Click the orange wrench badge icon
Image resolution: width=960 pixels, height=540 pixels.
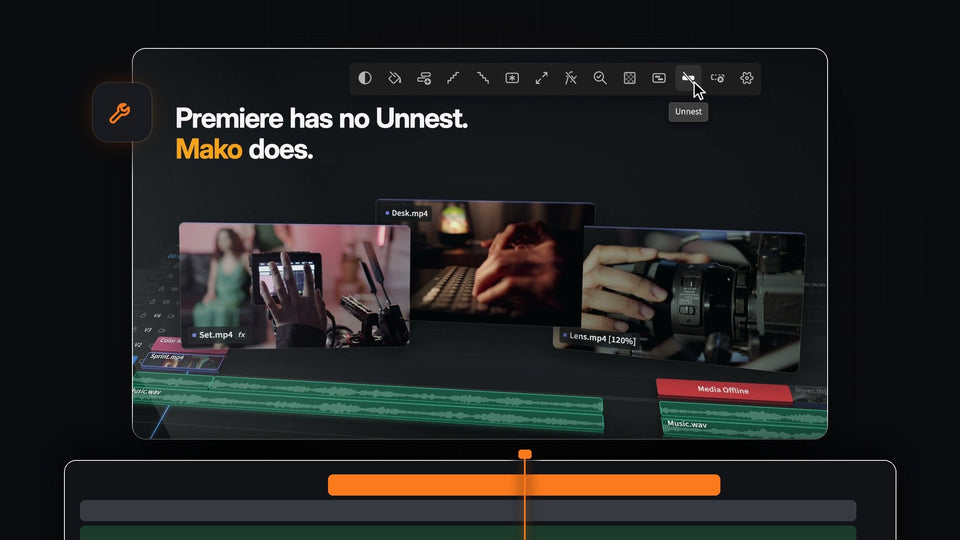pos(121,113)
